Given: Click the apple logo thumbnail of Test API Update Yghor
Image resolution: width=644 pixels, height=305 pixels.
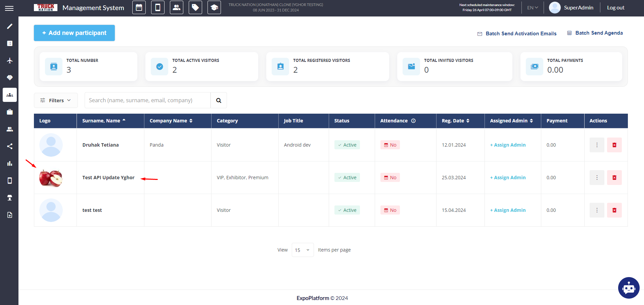Looking at the screenshot, I should pos(51,178).
